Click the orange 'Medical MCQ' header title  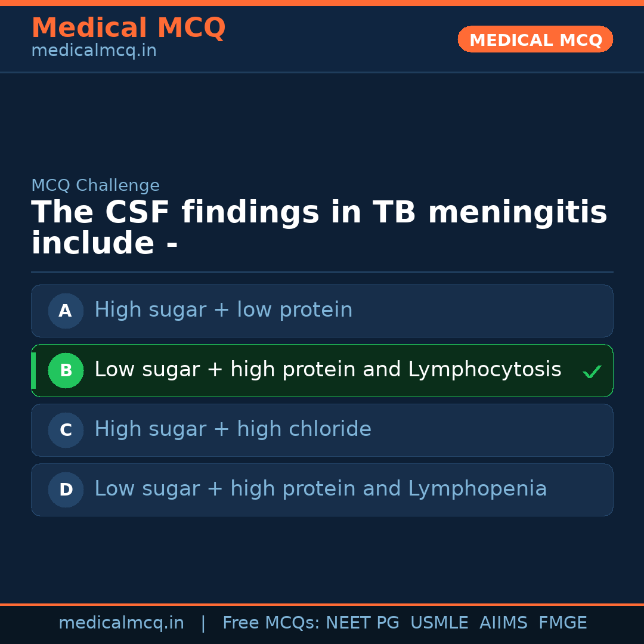(x=128, y=28)
